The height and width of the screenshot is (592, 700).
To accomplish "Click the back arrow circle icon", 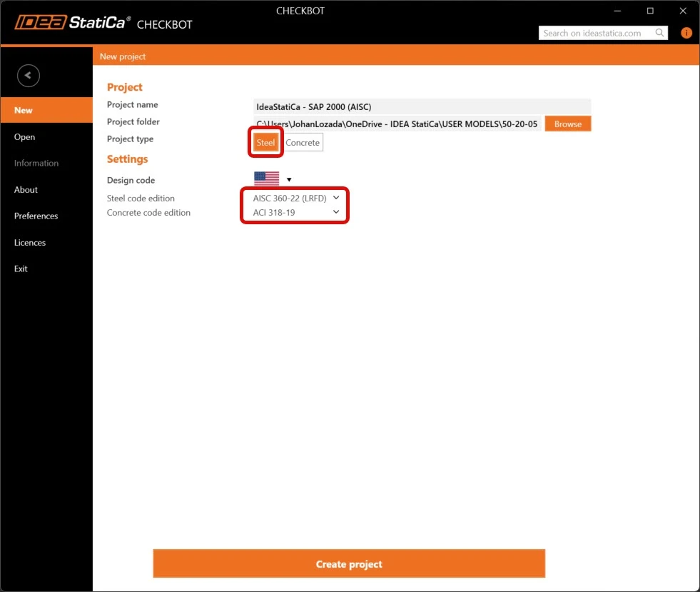I will point(28,76).
